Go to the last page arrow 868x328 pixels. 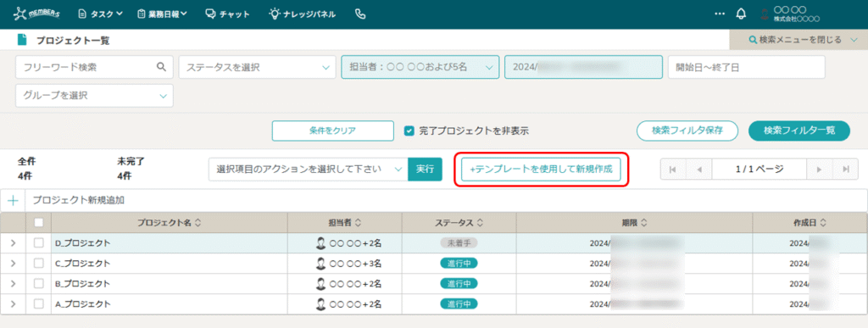846,170
